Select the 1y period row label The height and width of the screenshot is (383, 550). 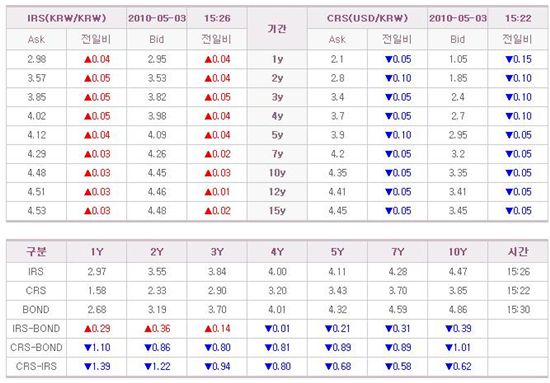277,59
